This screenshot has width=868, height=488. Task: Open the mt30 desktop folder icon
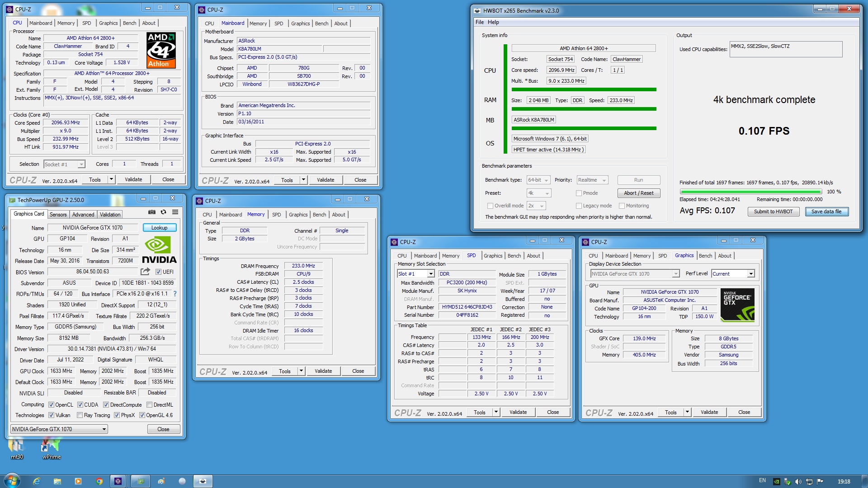point(17,447)
